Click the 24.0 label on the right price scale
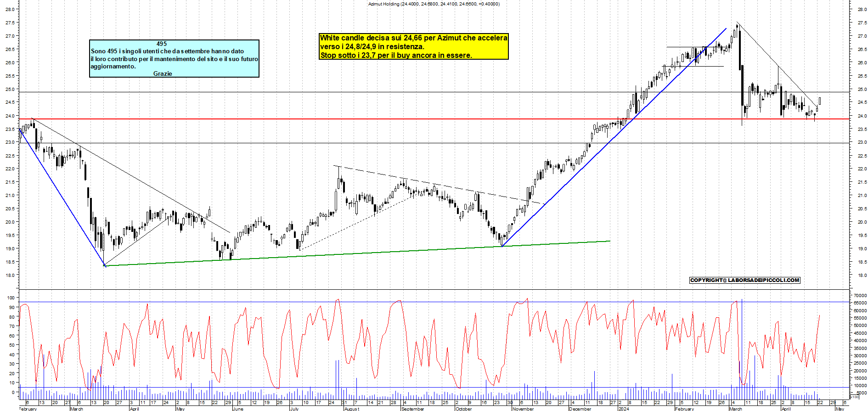 coord(862,116)
